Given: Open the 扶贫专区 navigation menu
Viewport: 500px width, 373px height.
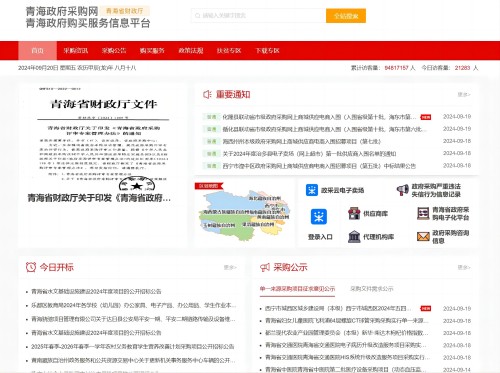Looking at the screenshot, I should (229, 51).
